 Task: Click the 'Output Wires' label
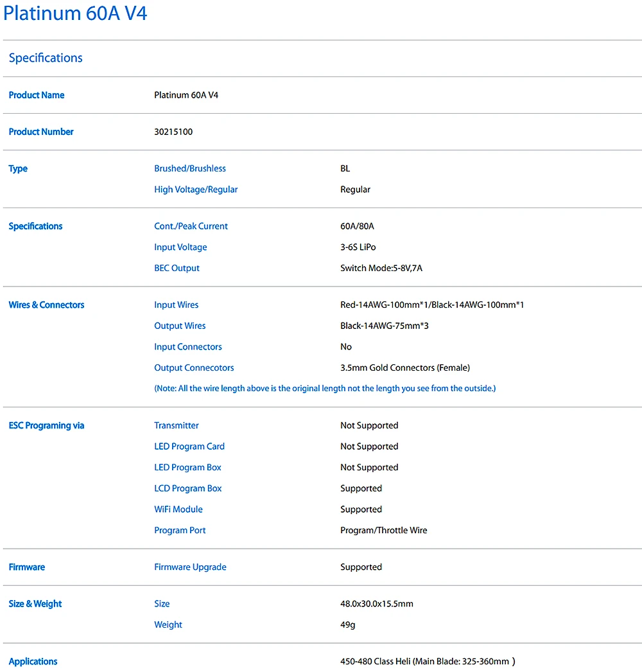click(180, 326)
